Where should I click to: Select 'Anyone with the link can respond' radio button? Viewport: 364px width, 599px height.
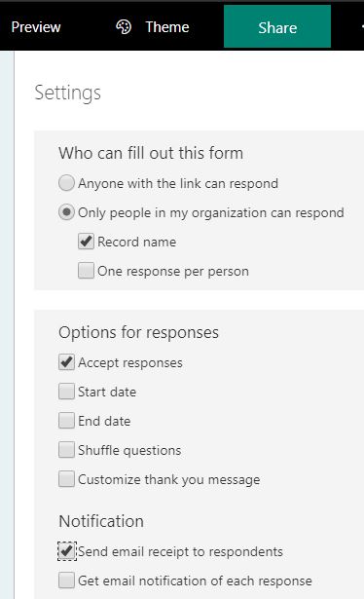[x=66, y=183]
